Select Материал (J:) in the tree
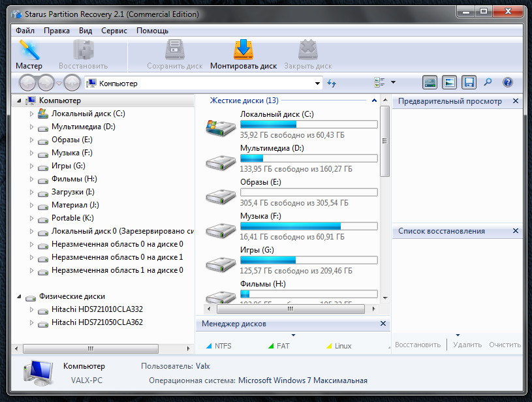 pos(75,205)
